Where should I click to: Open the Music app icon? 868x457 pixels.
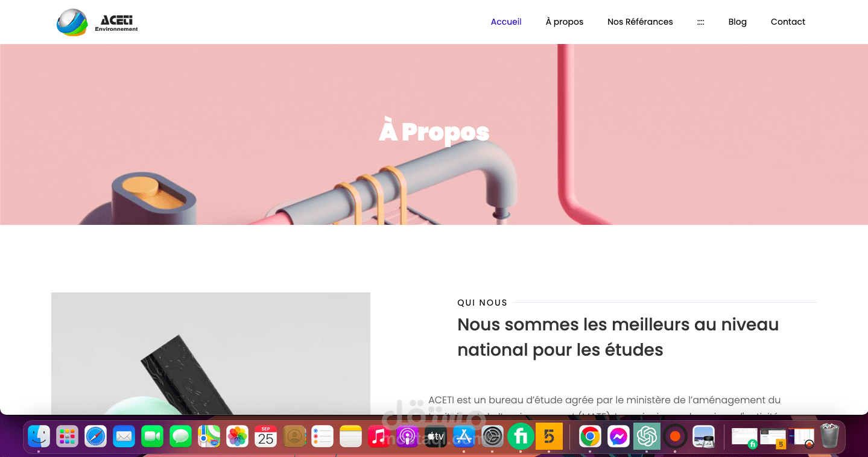pos(379,436)
